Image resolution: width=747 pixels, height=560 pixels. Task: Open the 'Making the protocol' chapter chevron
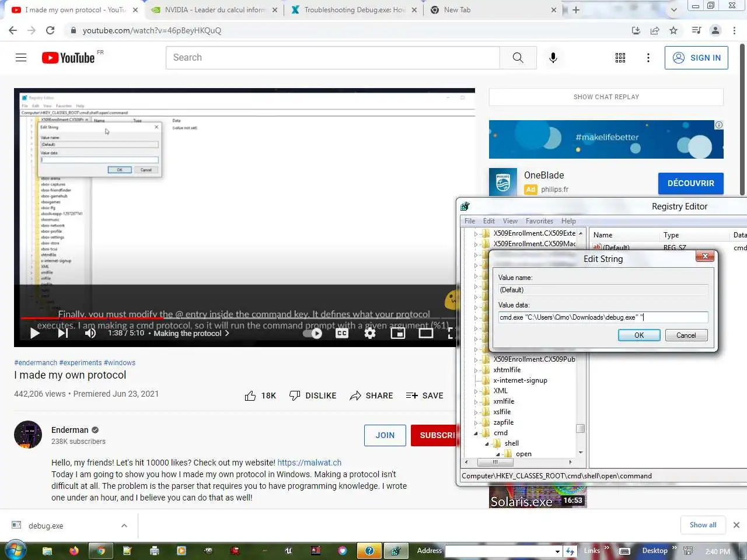tap(227, 333)
